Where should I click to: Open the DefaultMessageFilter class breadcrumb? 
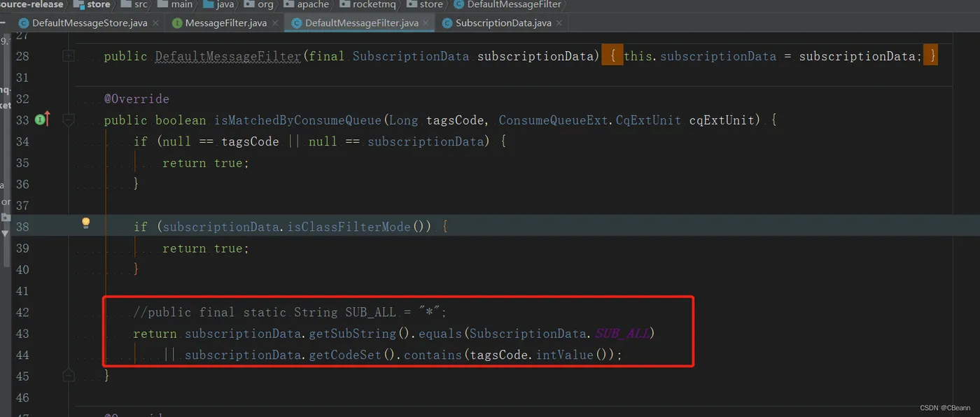point(514,4)
